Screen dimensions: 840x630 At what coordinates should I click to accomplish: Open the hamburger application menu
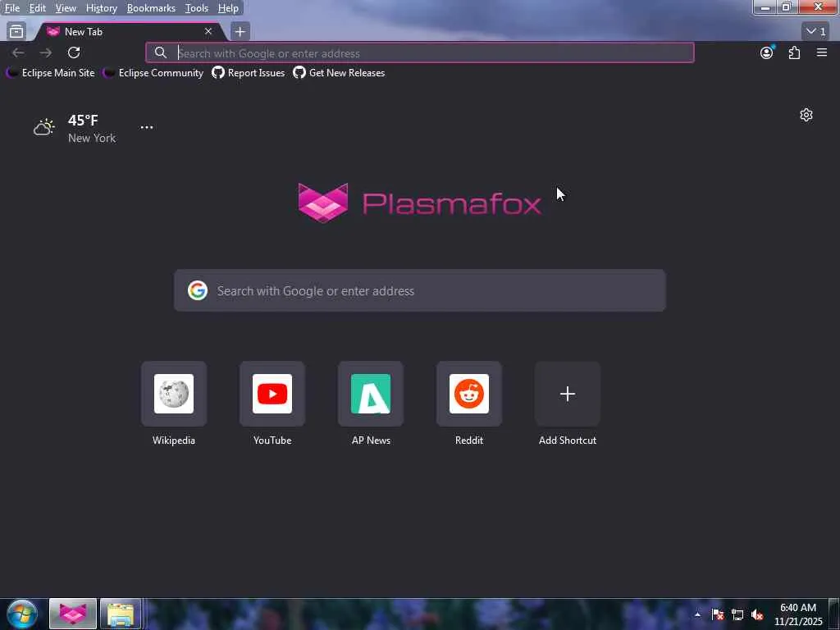pyautogui.click(x=822, y=52)
